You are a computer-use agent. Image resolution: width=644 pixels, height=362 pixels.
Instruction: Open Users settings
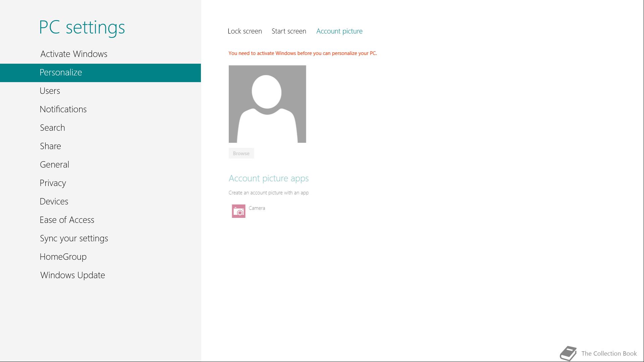click(100, 91)
